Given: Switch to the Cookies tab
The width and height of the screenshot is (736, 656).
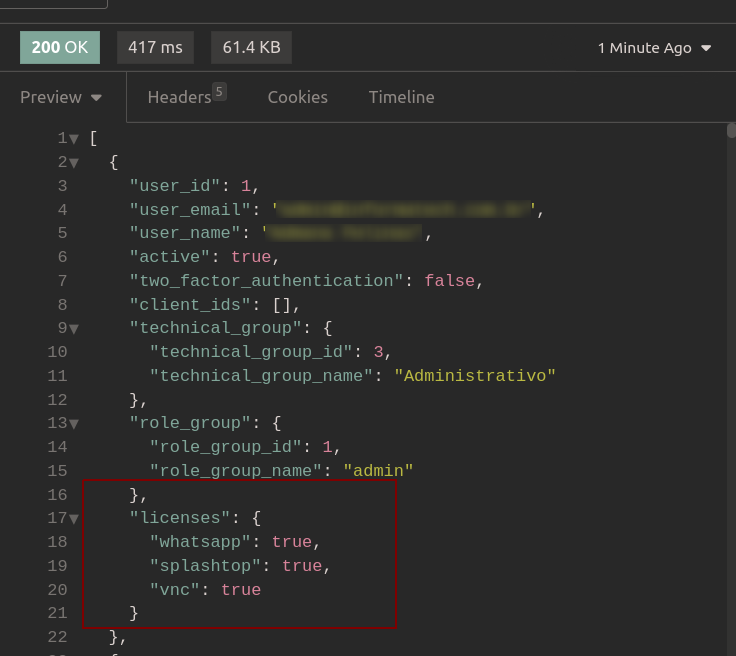Looking at the screenshot, I should [x=297, y=97].
